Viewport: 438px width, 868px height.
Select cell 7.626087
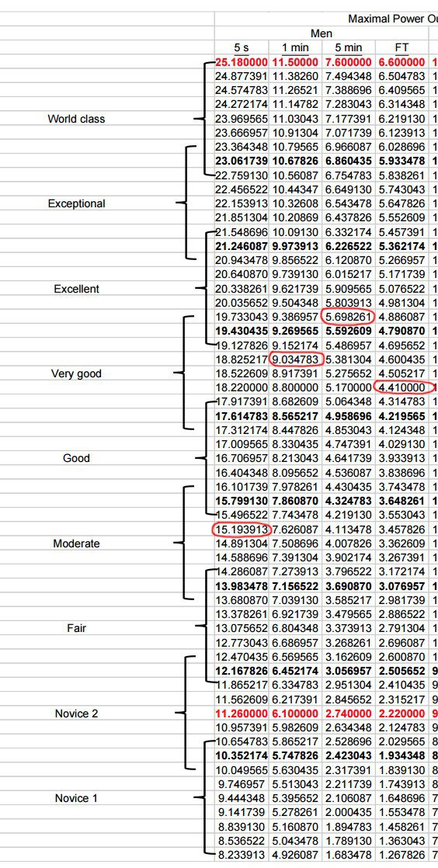(x=295, y=529)
